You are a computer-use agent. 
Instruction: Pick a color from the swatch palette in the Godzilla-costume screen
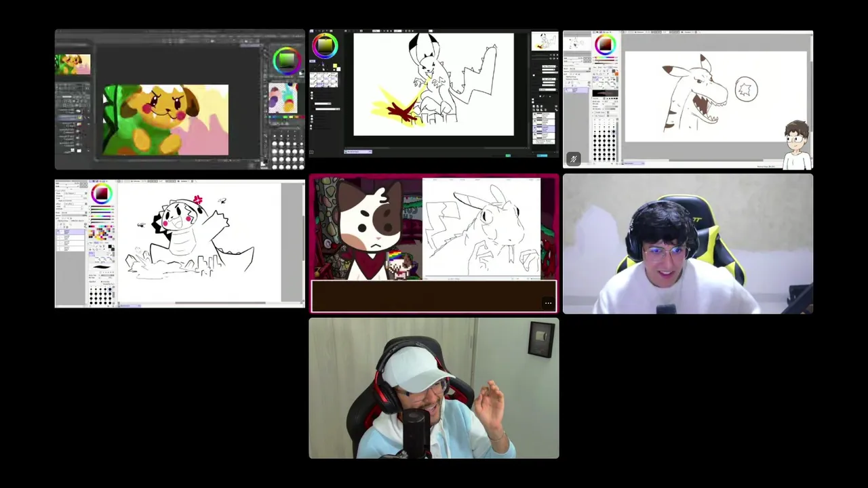click(101, 234)
